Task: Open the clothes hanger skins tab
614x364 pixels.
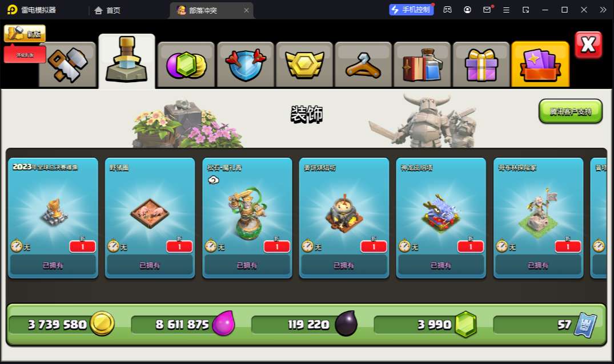Action: coord(363,64)
